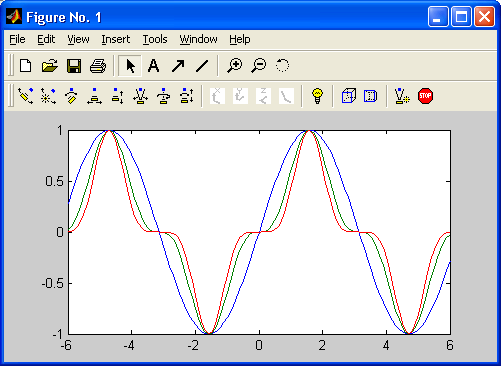The height and width of the screenshot is (366, 501).
Task: Save the figure with the floppy disk icon
Action: click(x=74, y=66)
